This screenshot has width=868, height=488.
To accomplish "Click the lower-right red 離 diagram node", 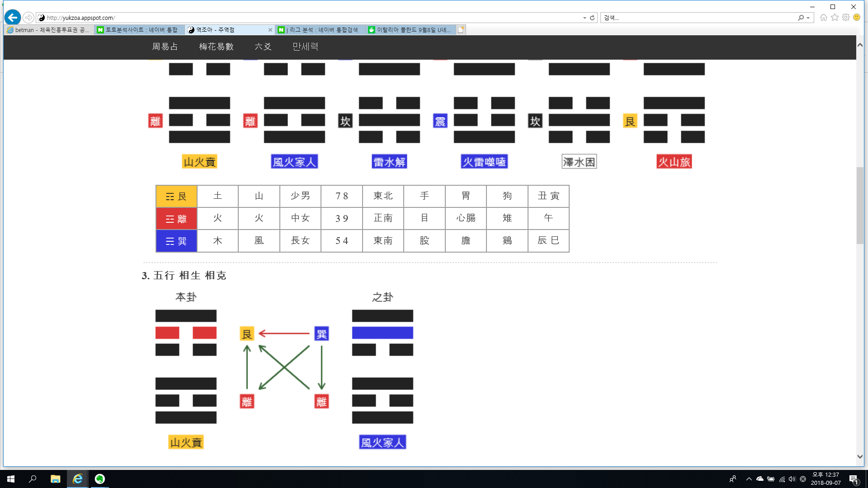I will click(x=321, y=401).
